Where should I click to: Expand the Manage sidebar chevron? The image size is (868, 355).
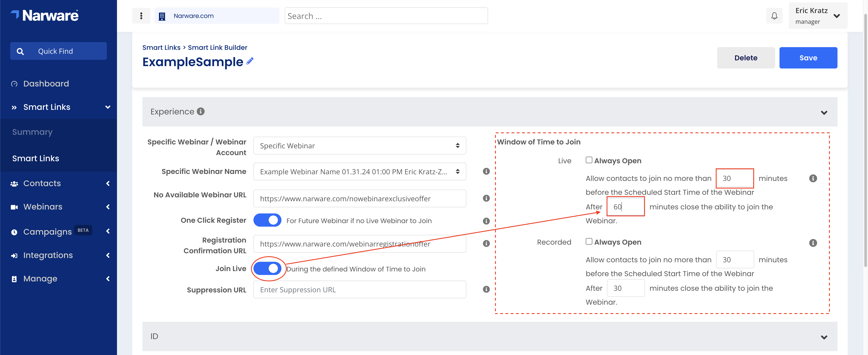108,279
